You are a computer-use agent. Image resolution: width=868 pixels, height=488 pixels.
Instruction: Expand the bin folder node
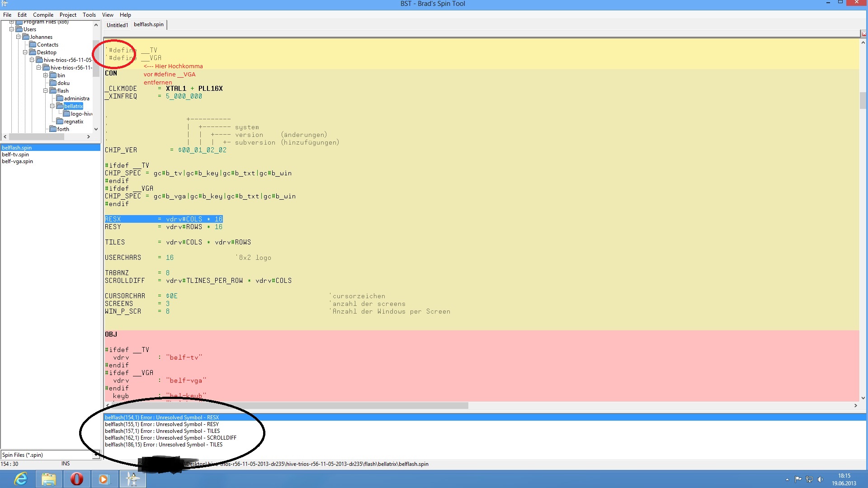[x=45, y=75]
